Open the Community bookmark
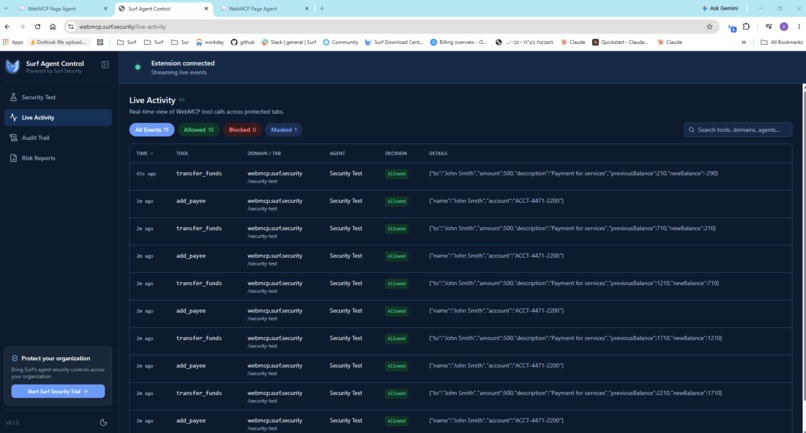The image size is (806, 433). tap(340, 42)
